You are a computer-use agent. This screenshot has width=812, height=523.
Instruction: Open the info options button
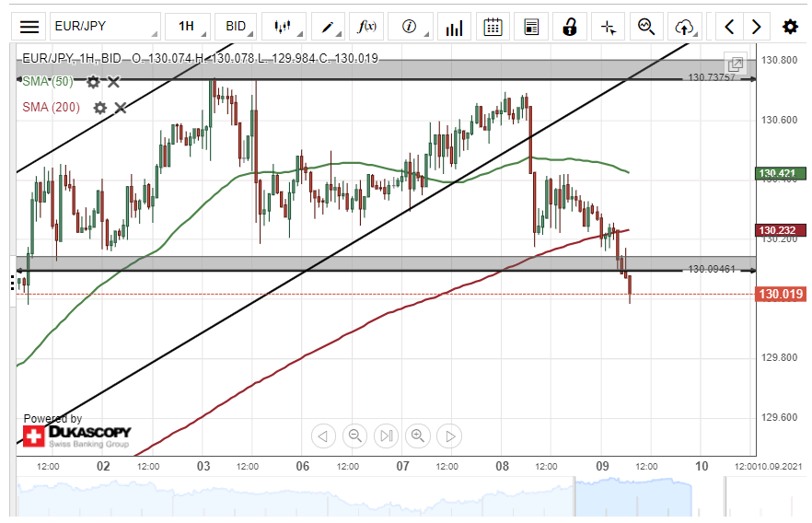(410, 27)
